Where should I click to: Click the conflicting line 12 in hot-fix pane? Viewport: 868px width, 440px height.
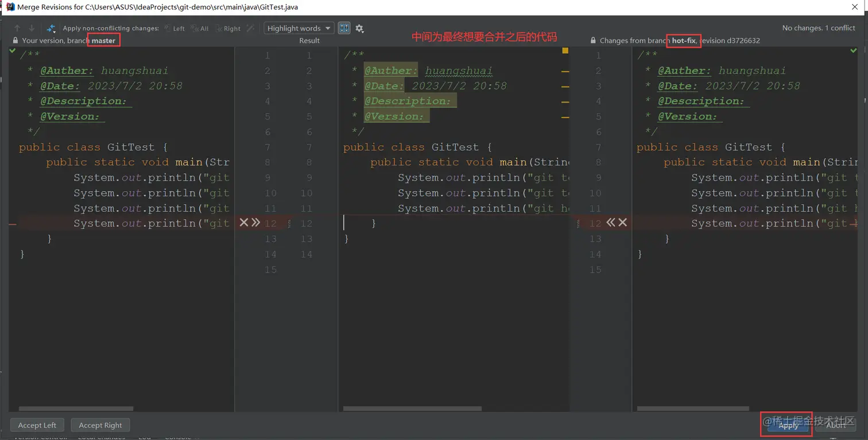click(774, 224)
